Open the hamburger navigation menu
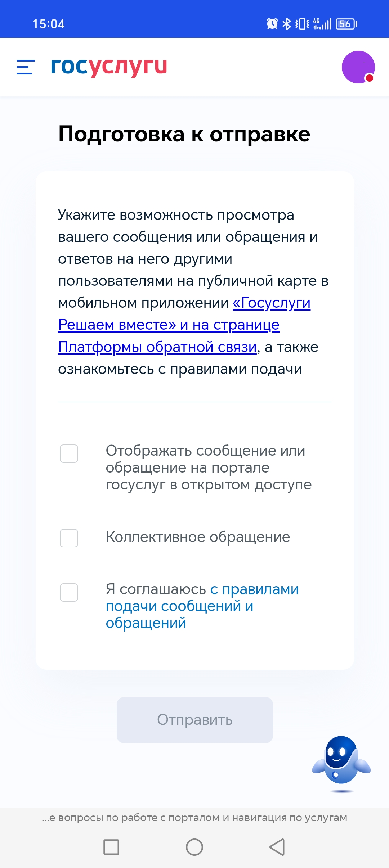The height and width of the screenshot is (868, 389). point(26,67)
